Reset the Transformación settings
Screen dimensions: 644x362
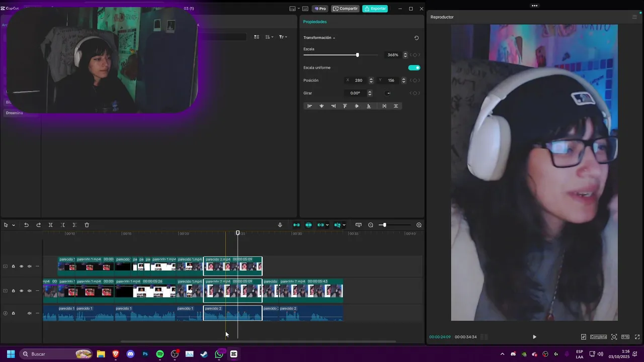point(416,38)
